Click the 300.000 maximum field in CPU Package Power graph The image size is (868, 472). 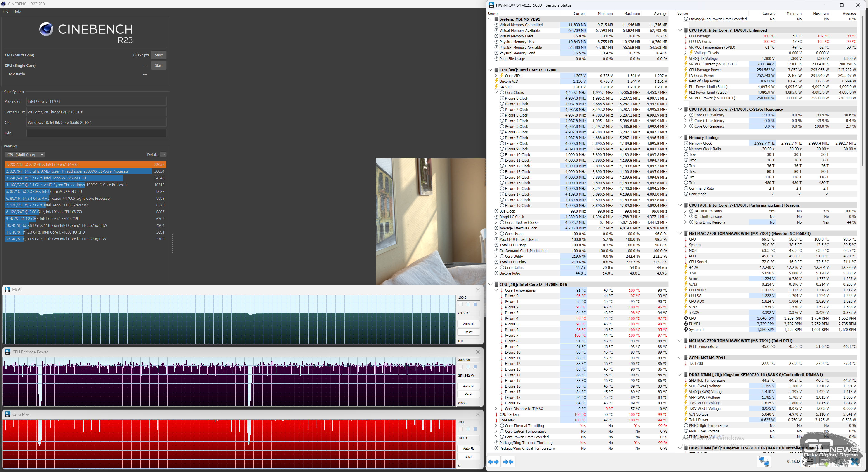468,360
